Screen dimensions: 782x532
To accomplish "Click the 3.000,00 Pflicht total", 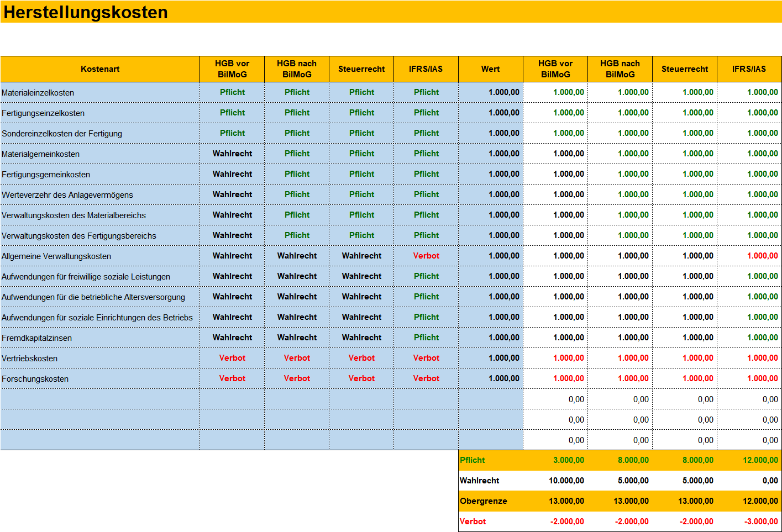I will pos(569,460).
